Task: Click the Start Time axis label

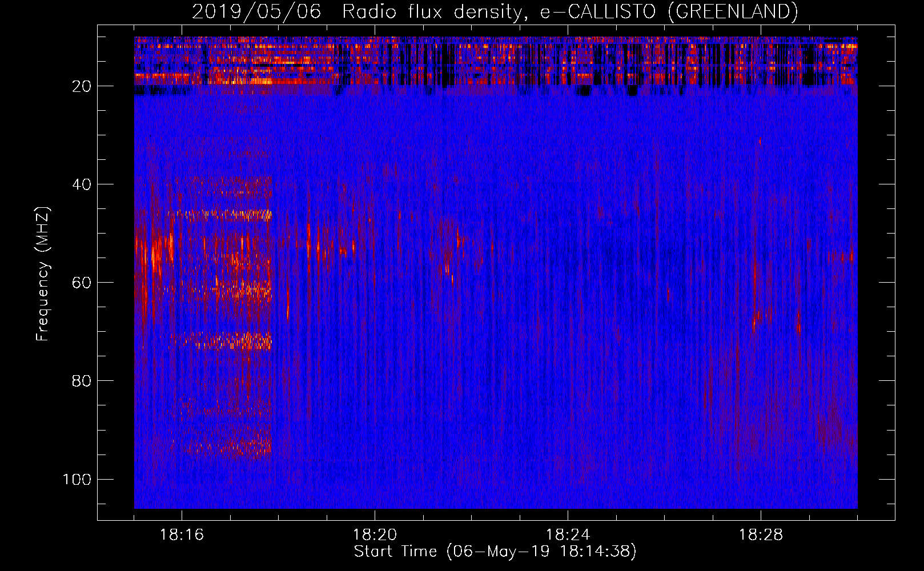Action: point(495,552)
